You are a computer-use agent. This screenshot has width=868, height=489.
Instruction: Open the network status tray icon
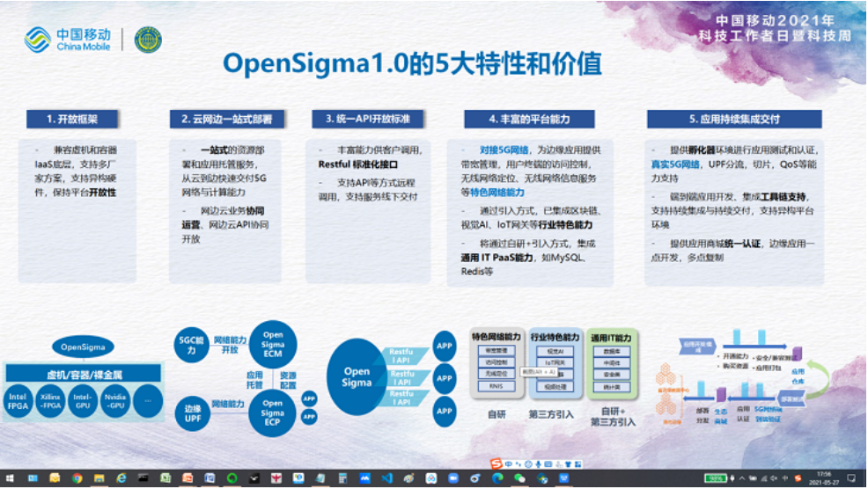(764, 478)
